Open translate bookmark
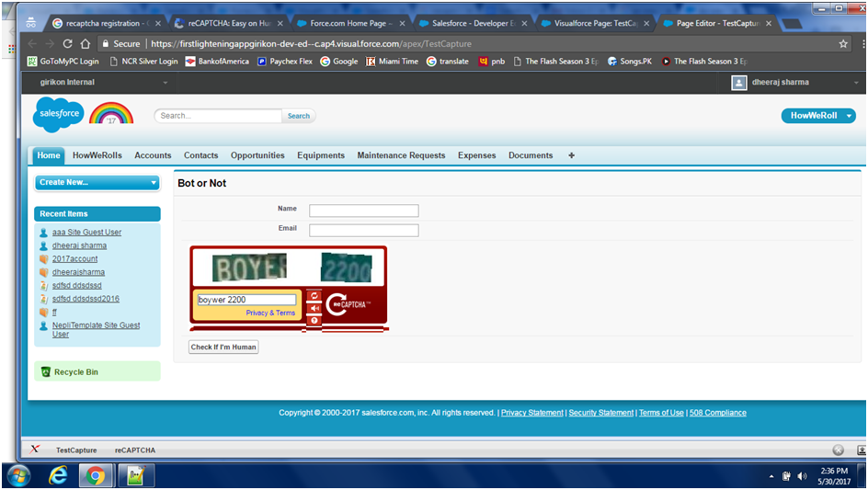868x490 pixels. tap(447, 62)
